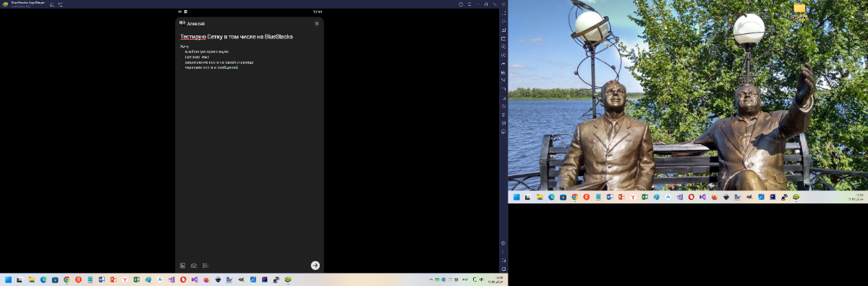Send the post with the arrow button
Viewport: 868px width, 286px height.
315,266
